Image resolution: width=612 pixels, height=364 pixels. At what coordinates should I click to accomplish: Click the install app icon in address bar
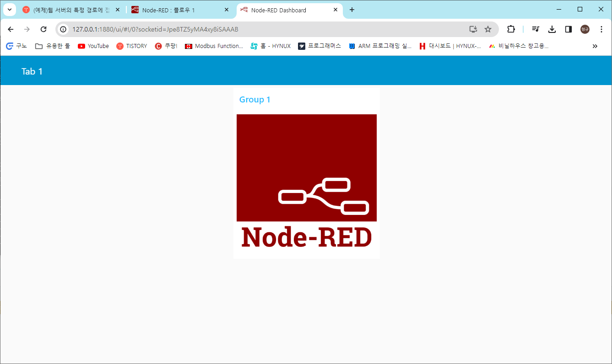click(x=473, y=29)
